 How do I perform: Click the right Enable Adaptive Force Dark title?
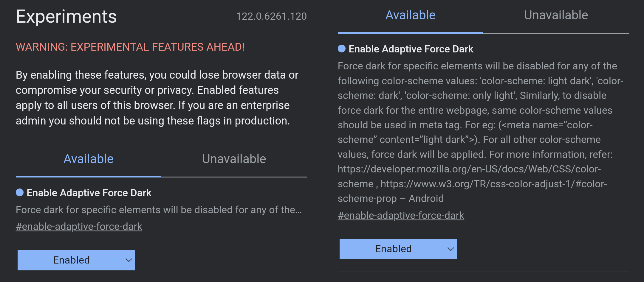point(411,49)
